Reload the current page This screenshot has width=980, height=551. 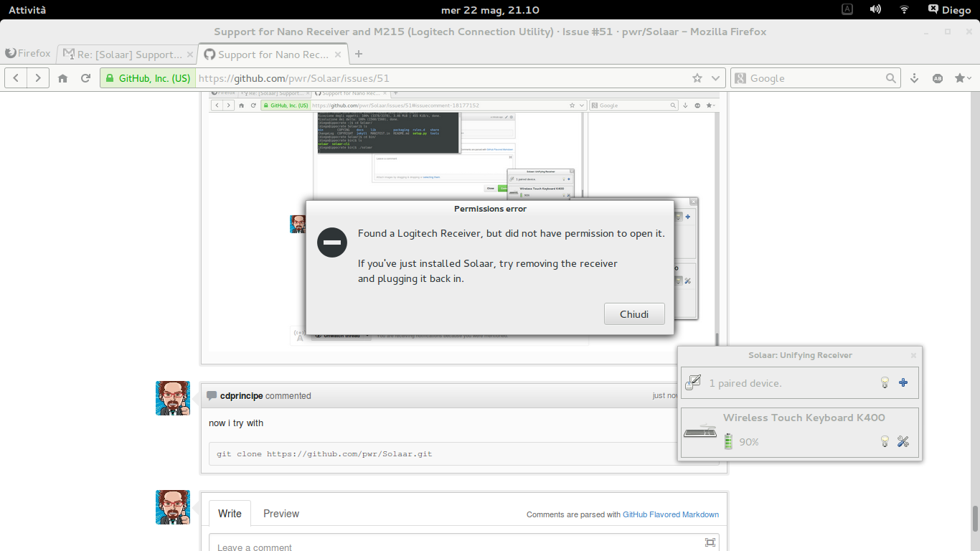click(x=85, y=78)
